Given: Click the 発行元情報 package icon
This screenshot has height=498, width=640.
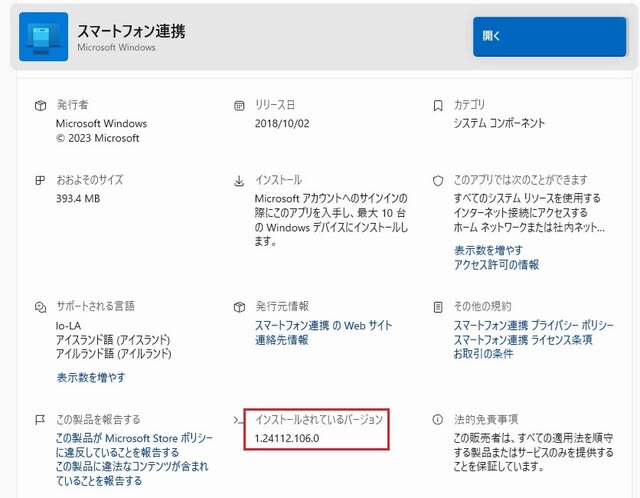Looking at the screenshot, I should [239, 307].
